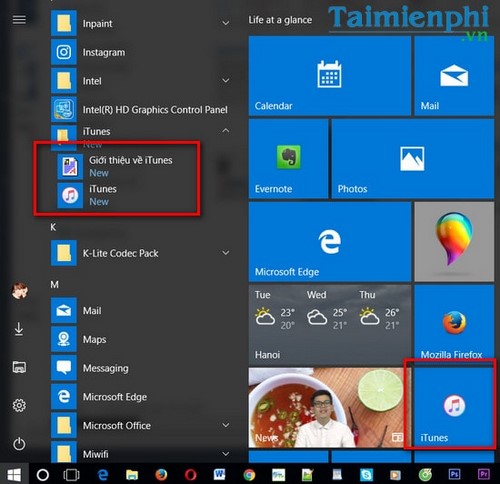Open the user account avatar
The image size is (500, 484).
point(19,290)
